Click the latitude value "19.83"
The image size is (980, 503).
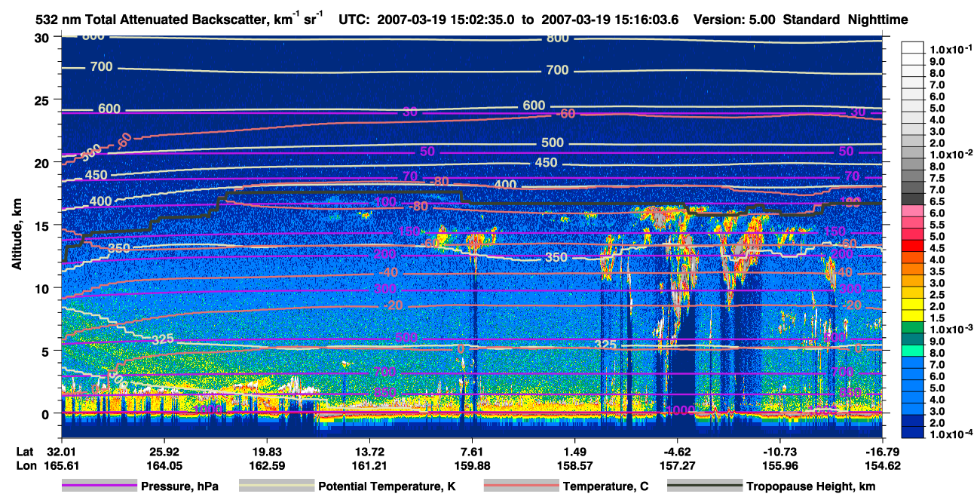coord(266,451)
